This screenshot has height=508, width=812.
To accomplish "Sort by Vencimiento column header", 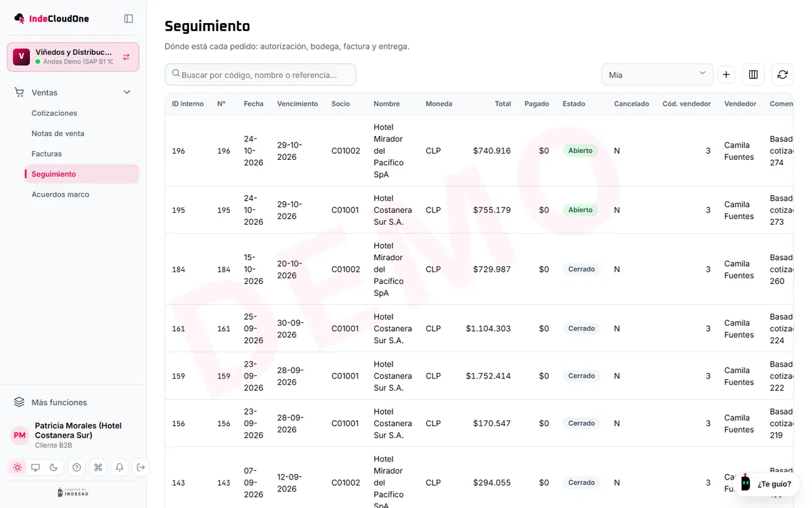I will pos(297,104).
